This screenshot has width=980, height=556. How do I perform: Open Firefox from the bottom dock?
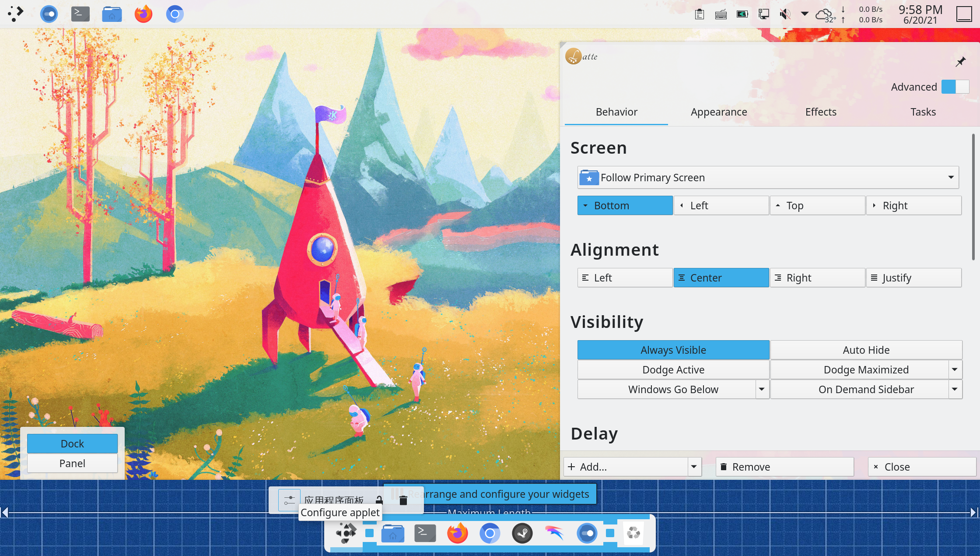coord(457,533)
